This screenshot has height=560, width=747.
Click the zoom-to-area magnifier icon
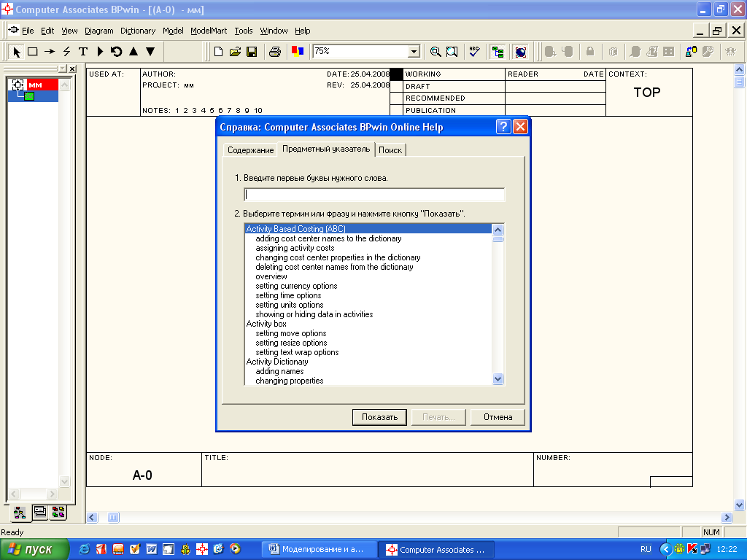(452, 52)
